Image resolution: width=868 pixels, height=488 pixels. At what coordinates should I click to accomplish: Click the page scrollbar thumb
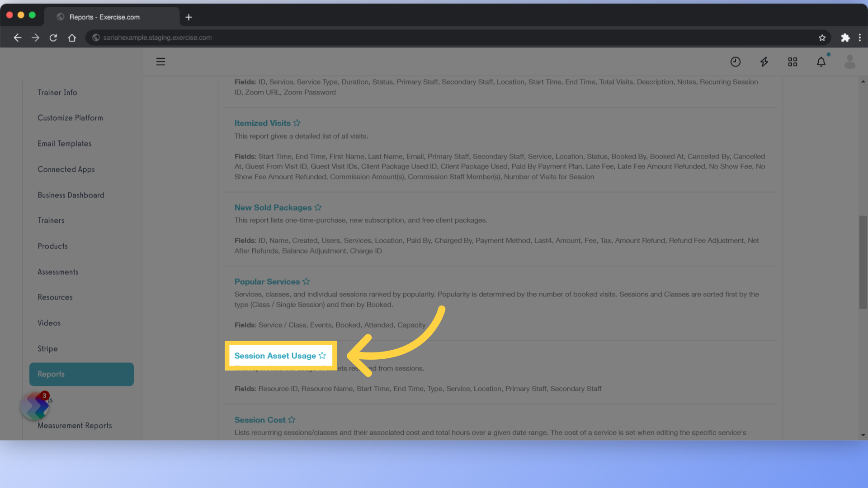pos(863,262)
